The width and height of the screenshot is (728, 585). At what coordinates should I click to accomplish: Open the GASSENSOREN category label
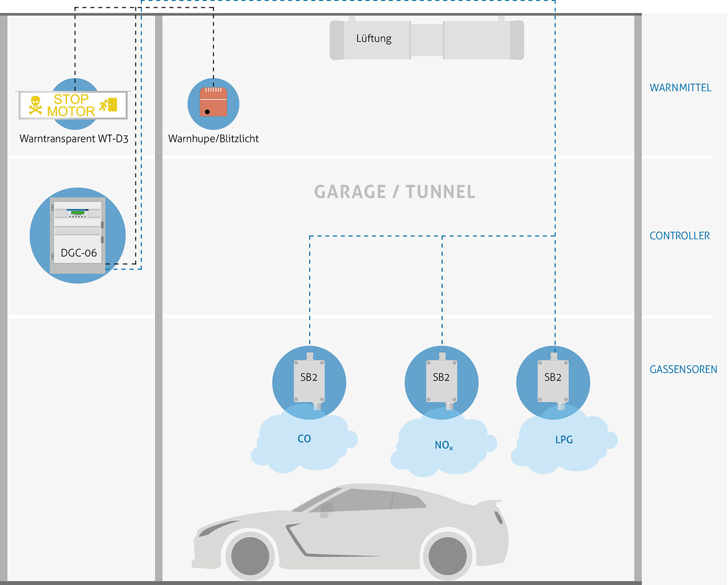tap(683, 370)
